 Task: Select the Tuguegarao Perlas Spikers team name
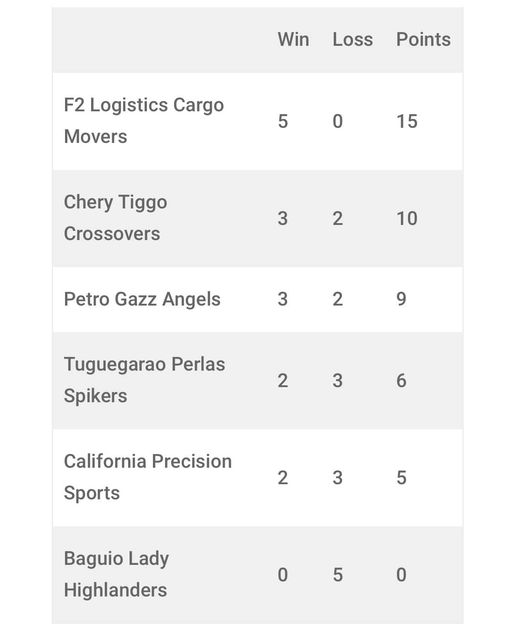144,380
